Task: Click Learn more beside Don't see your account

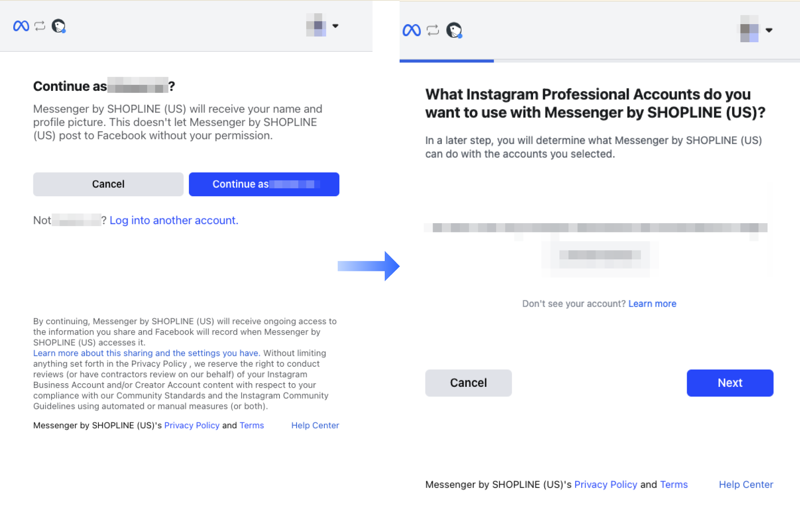Action: (652, 304)
